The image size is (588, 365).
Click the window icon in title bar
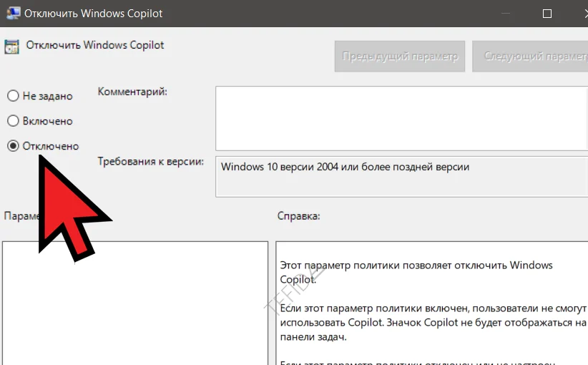13,13
